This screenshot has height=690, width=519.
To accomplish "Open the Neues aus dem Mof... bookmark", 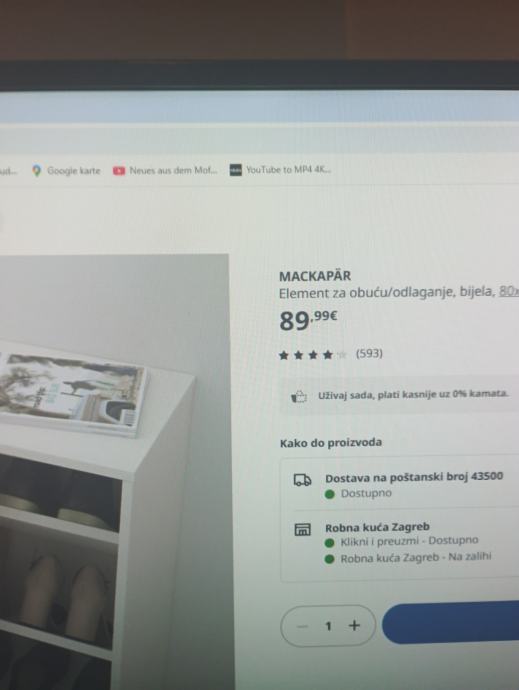I will (165, 170).
